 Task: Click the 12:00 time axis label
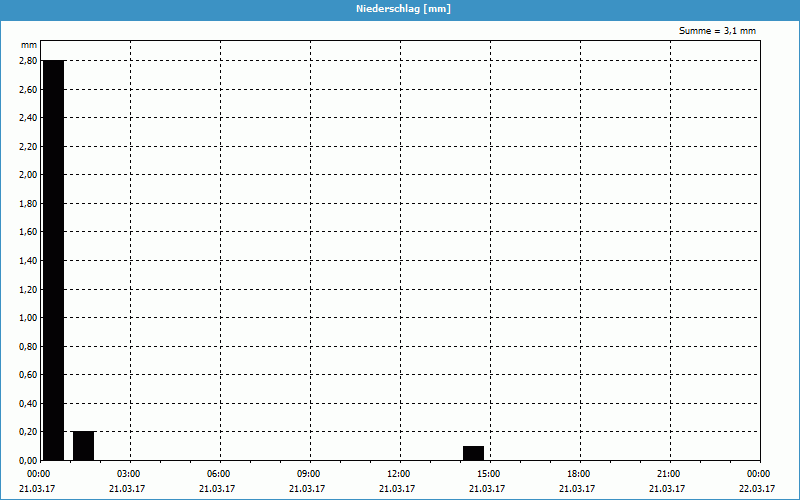click(x=399, y=474)
